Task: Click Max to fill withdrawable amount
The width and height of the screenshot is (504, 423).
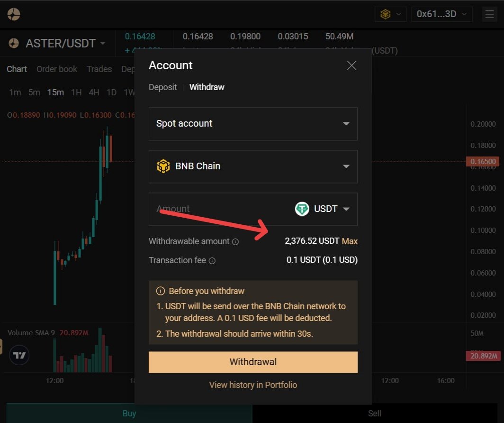Action: coord(350,241)
